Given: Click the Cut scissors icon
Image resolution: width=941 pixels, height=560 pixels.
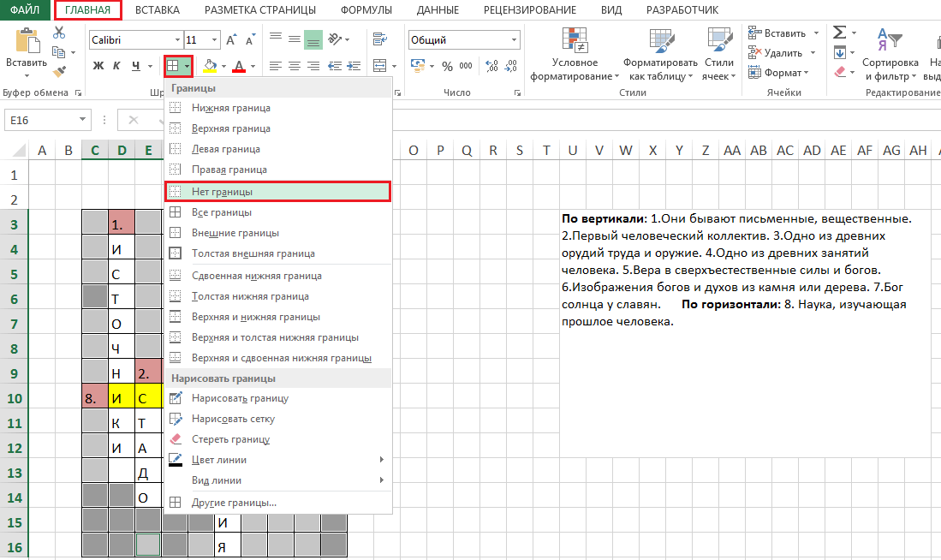Looking at the screenshot, I should click(x=59, y=33).
